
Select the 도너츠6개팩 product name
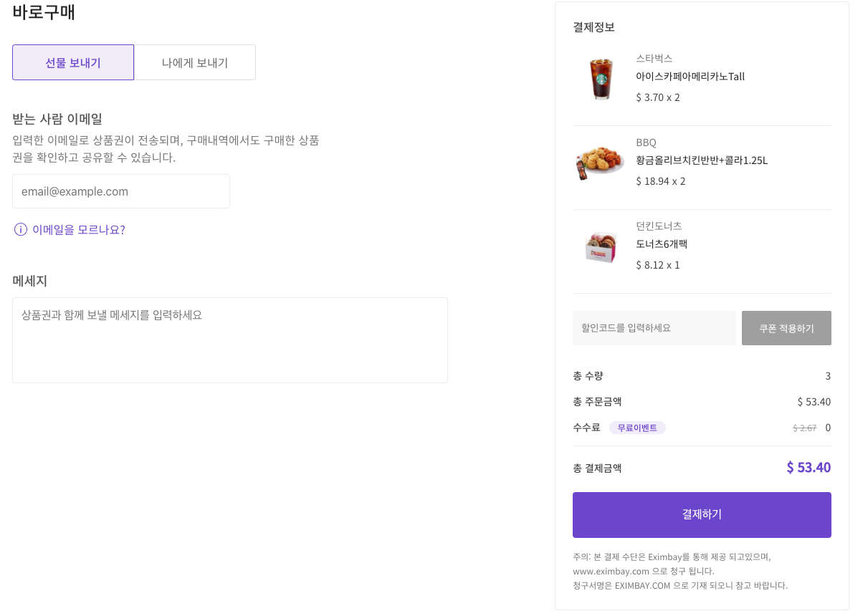tap(662, 244)
